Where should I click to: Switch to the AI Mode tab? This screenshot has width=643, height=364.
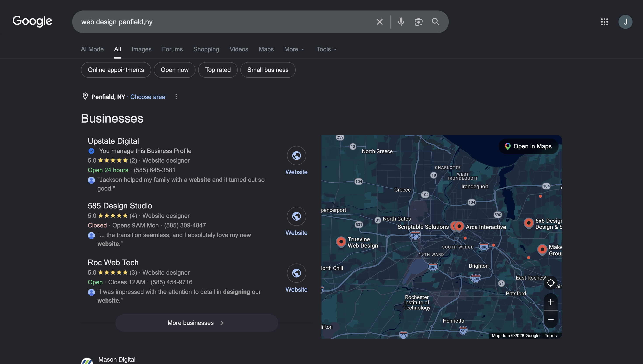(x=92, y=49)
